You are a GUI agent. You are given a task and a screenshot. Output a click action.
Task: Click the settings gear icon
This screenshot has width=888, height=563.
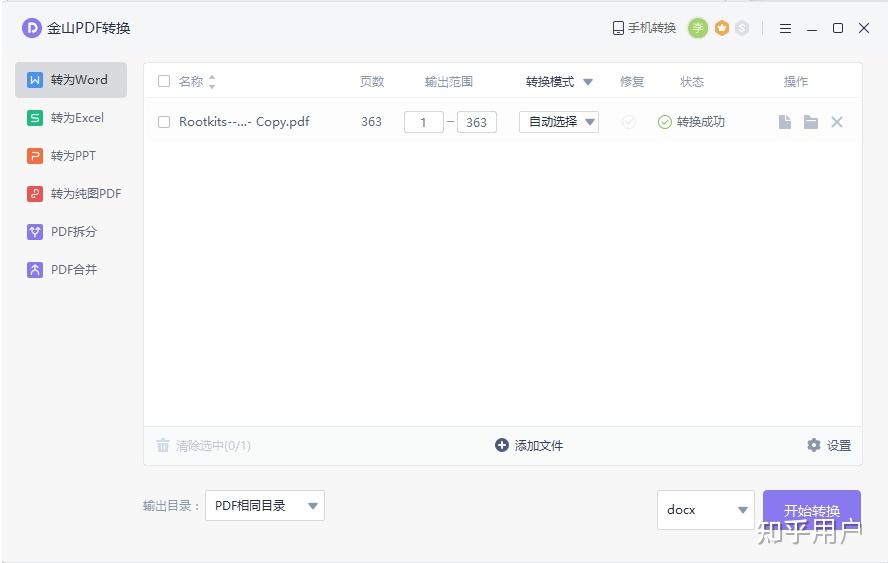point(813,445)
